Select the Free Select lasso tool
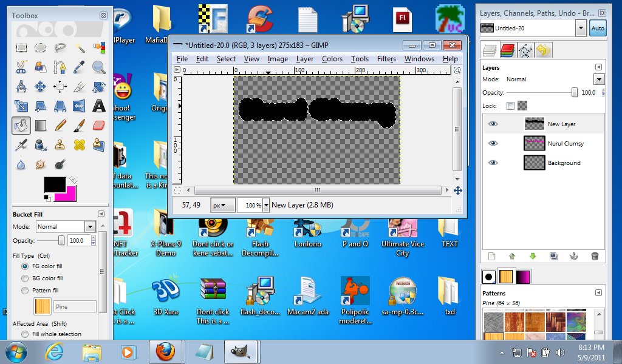Image resolution: width=622 pixels, height=364 pixels. coord(60,48)
